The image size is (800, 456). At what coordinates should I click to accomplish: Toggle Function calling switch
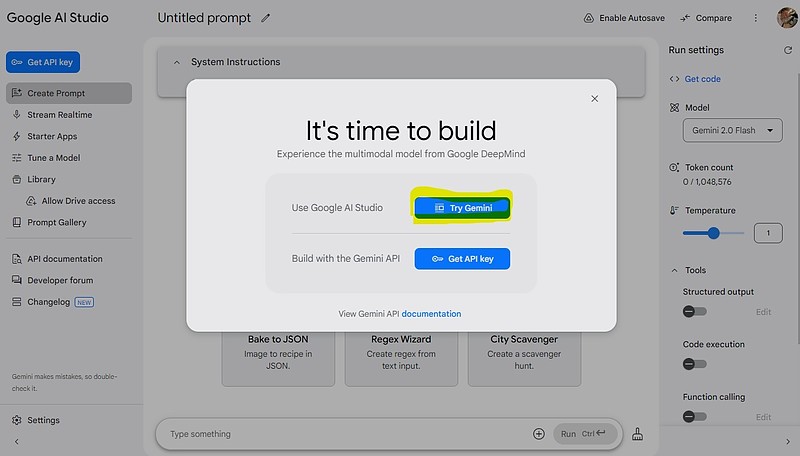coord(694,416)
